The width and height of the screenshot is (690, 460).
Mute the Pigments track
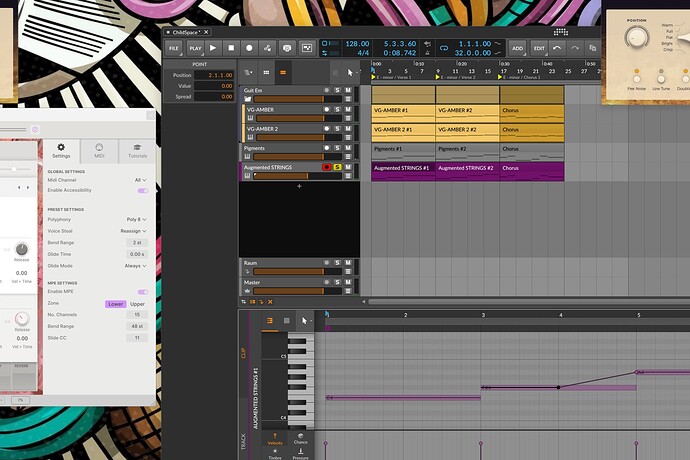tap(348, 148)
